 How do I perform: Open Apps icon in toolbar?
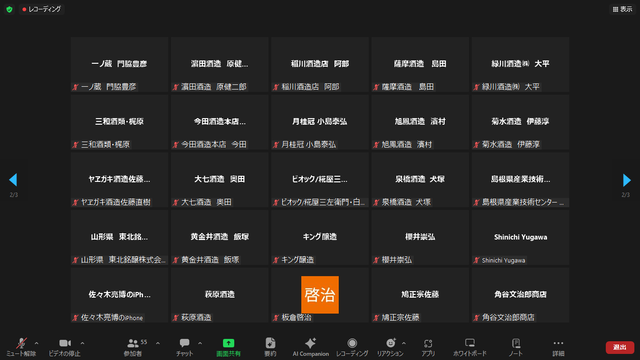[x=428, y=343]
